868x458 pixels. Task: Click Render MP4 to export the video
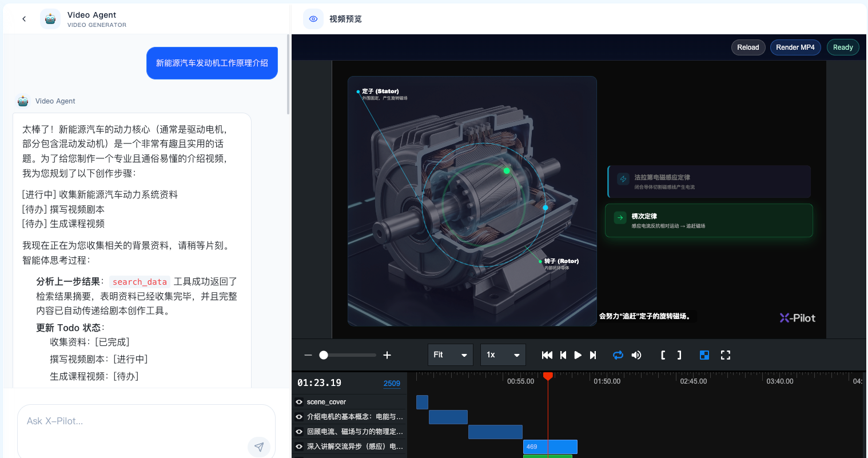pos(795,47)
